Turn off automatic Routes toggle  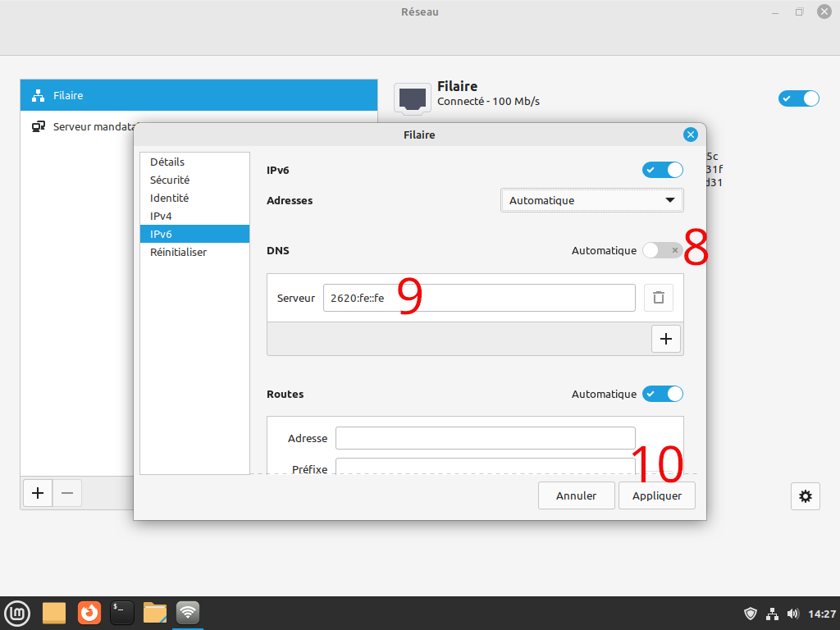click(662, 394)
